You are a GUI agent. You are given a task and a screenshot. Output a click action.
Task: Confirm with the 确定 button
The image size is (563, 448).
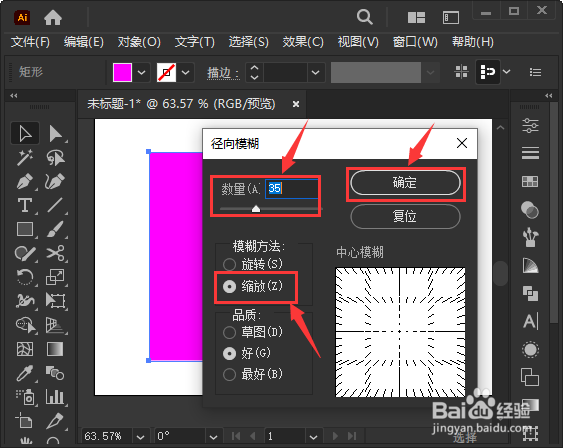click(405, 183)
